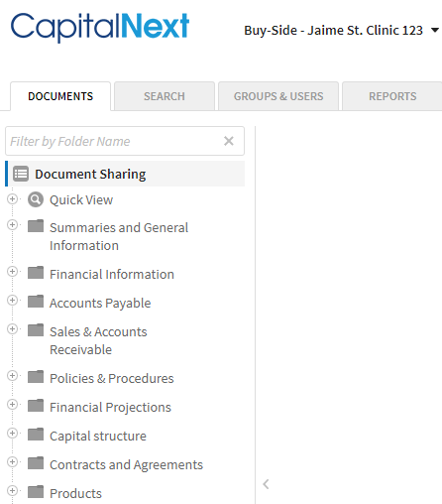Select the Sales & Accounts Receivable folder

point(98,340)
